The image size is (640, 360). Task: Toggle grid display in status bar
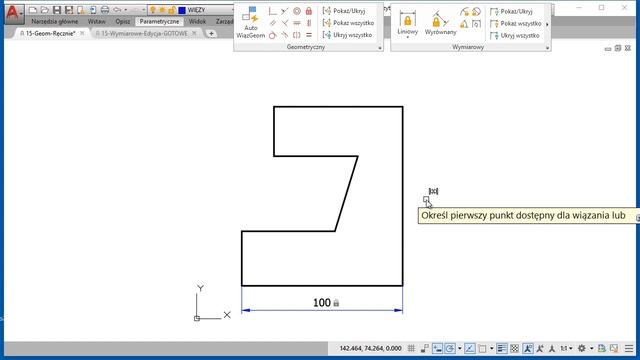click(x=411, y=348)
